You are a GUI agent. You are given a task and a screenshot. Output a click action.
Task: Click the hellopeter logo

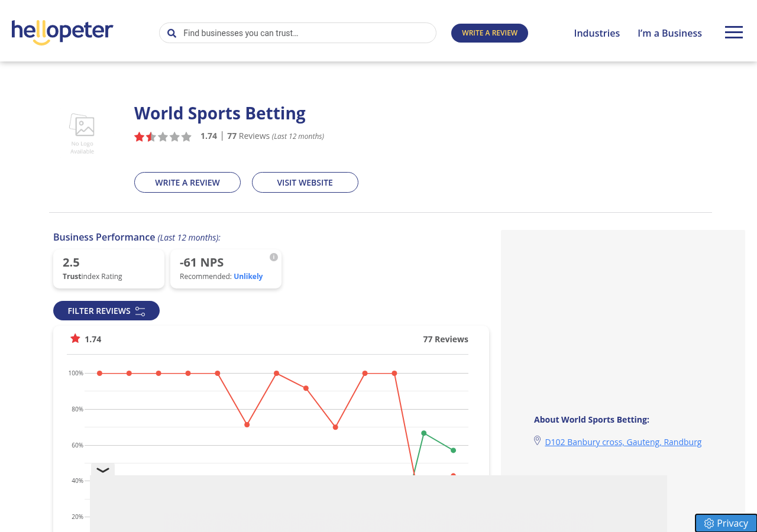coord(62,32)
